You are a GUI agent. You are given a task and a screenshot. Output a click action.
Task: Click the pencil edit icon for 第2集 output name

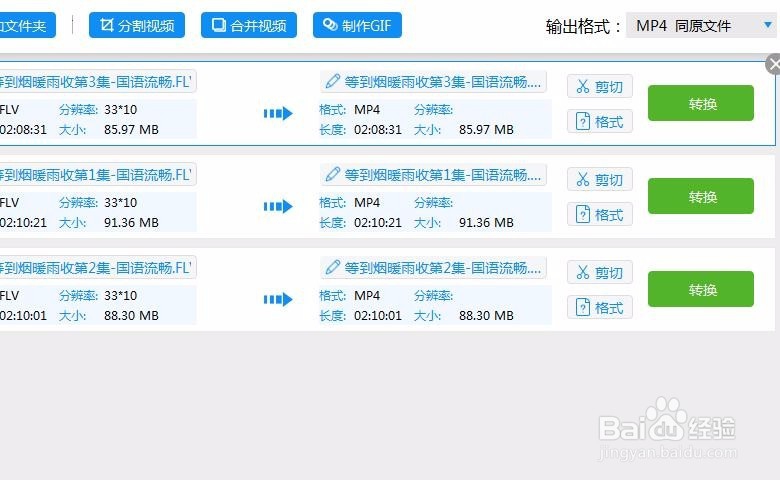[332, 267]
